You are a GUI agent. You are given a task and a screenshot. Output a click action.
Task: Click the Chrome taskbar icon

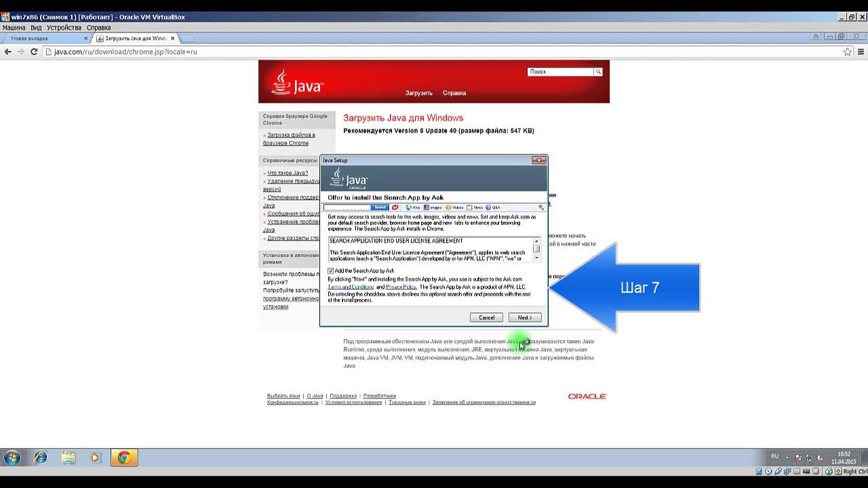124,457
